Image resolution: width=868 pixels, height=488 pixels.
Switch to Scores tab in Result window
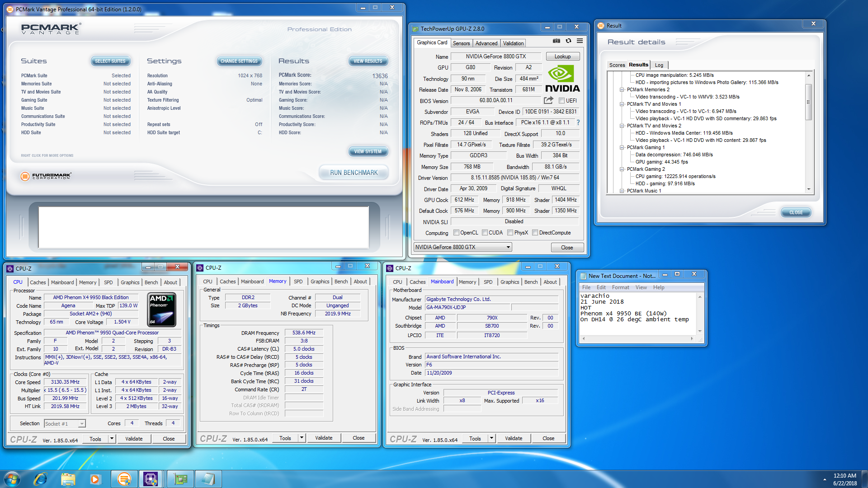click(617, 65)
